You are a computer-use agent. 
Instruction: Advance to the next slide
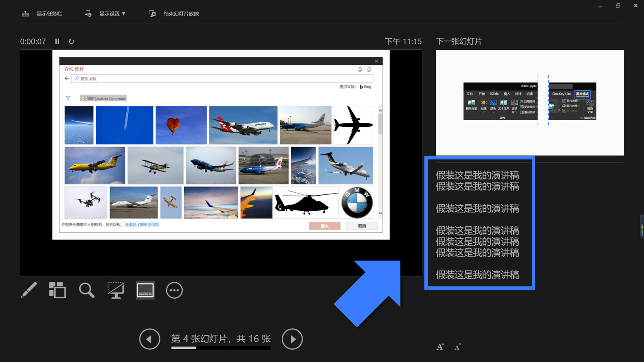[x=292, y=339]
